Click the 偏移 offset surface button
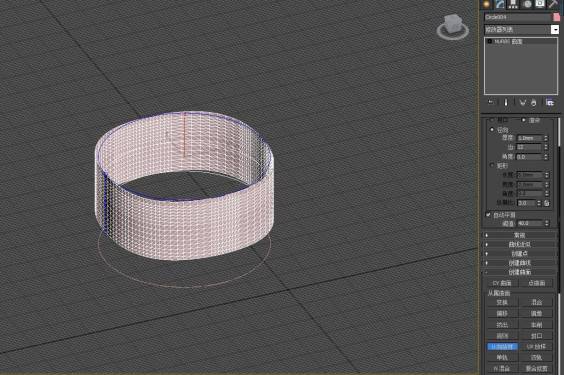 tap(502, 314)
